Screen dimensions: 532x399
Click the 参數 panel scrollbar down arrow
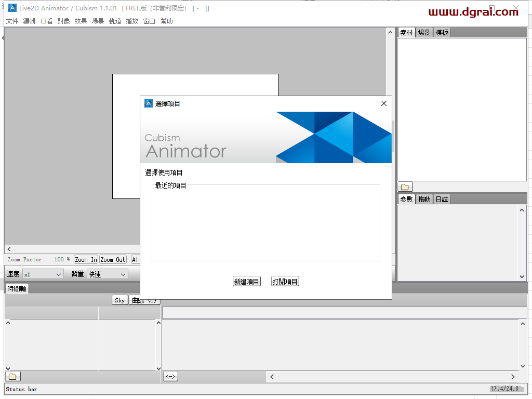point(522,277)
